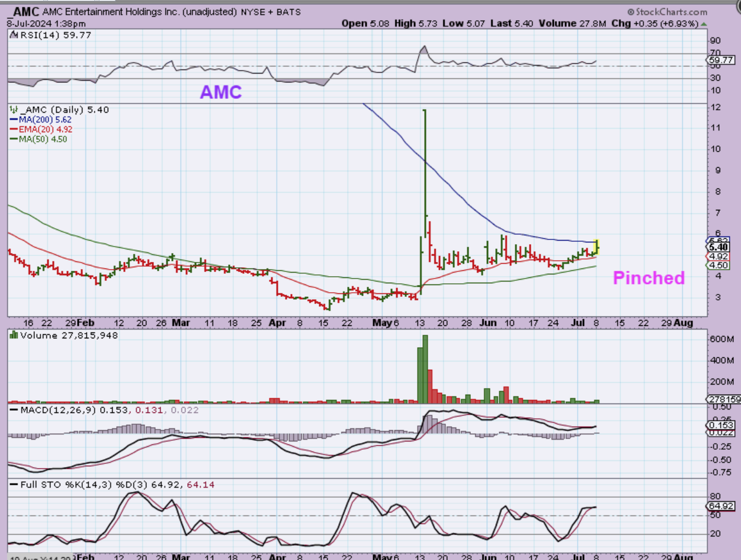Screen dimensions: 741x560
Task: Click the tallest green volume bar in May
Action: pos(425,369)
